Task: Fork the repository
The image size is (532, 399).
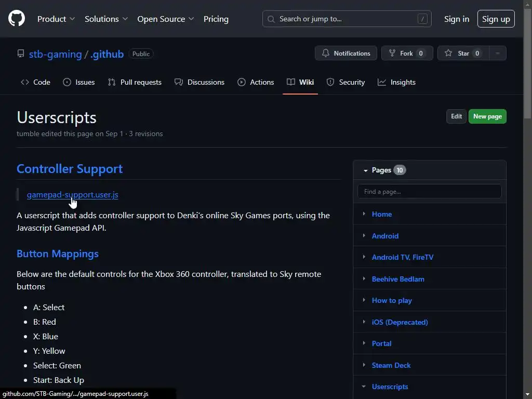Action: 407,54
